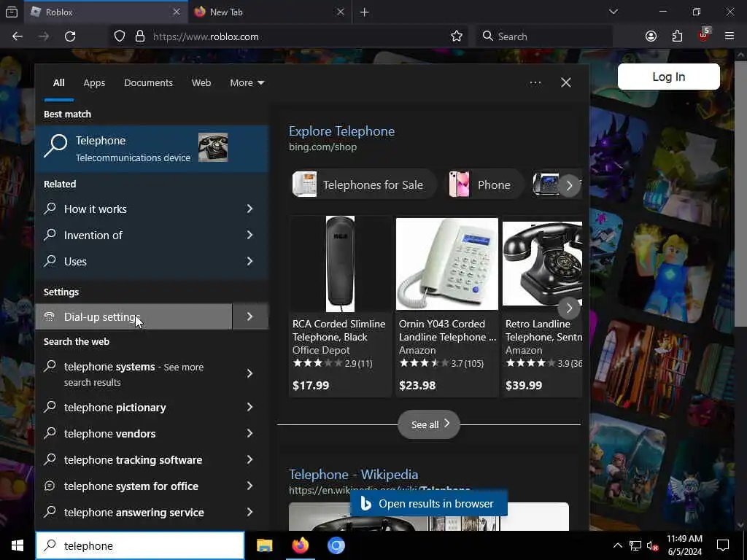Click the Roblox page scrollbar thumb

[740, 192]
